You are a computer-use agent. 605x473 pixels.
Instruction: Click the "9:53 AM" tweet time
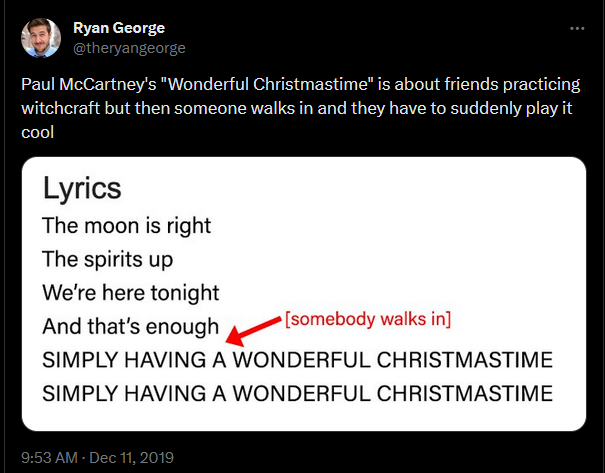point(50,457)
